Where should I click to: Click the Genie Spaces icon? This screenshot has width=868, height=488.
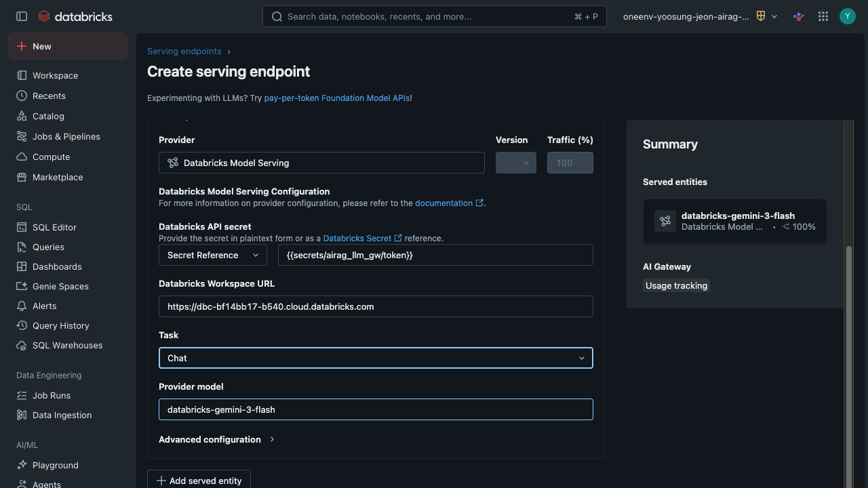click(22, 286)
